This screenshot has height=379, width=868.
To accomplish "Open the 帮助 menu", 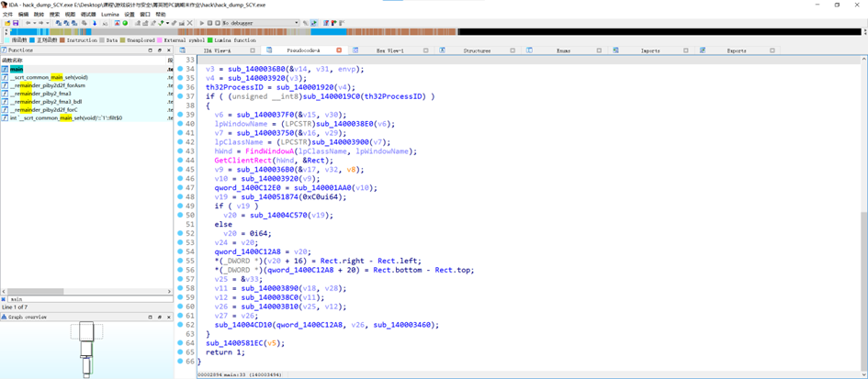I will coord(161,14).
